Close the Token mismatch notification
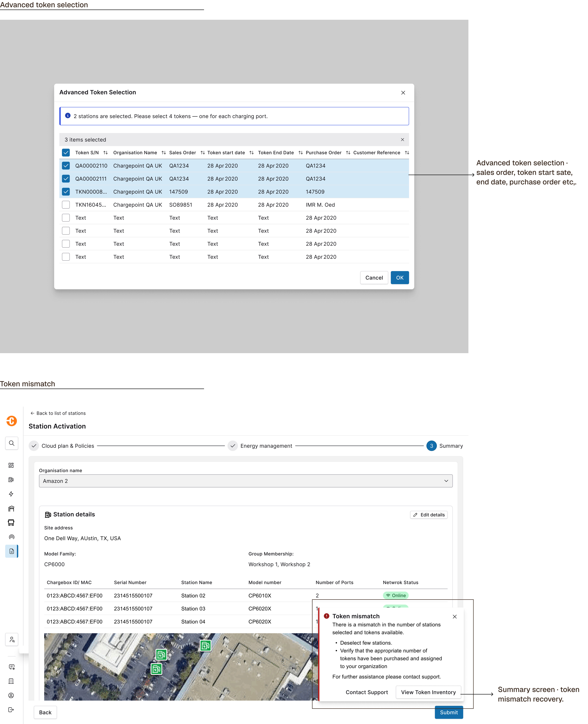Image resolution: width=588 pixels, height=724 pixels. 455,617
